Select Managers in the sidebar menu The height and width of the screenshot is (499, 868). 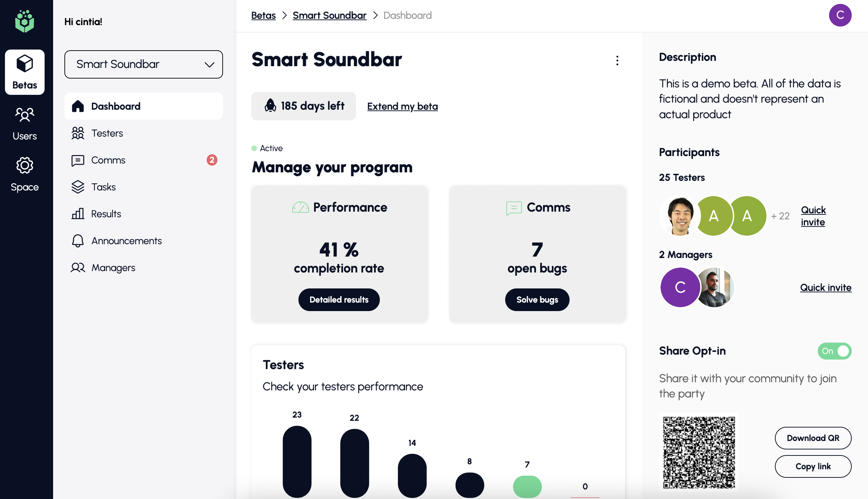pos(113,268)
